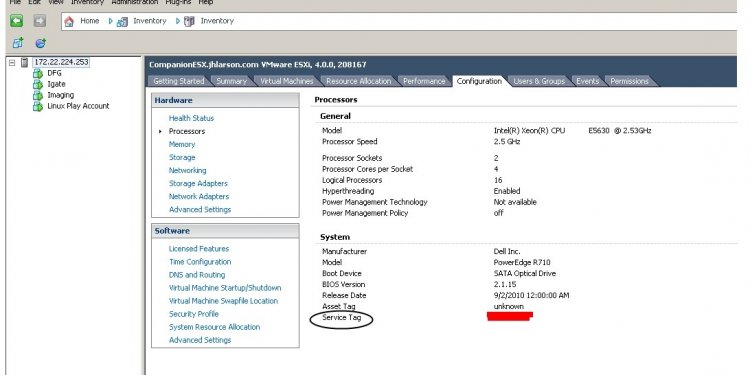This screenshot has height=375, width=750.
Task: Click the BIOS Version value 2.1.15
Action: (x=505, y=285)
